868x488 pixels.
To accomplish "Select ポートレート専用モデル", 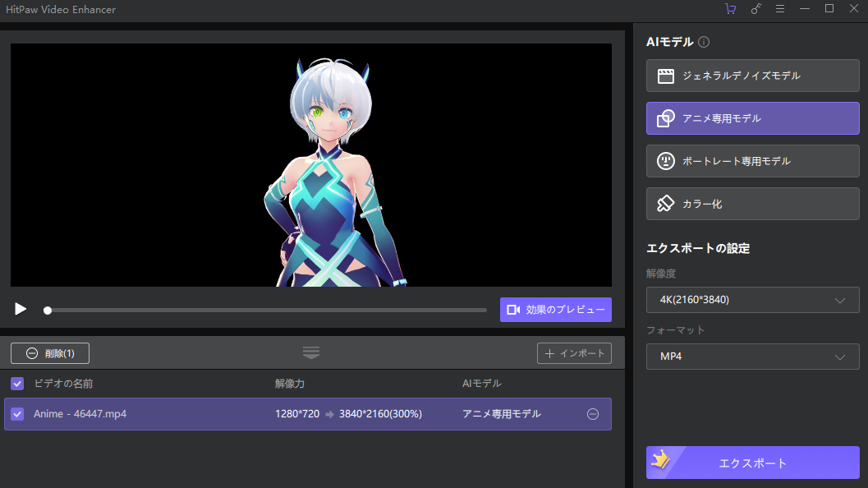I will [x=752, y=161].
